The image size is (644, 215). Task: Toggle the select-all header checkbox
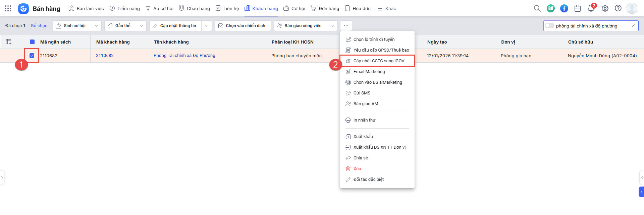[32, 42]
